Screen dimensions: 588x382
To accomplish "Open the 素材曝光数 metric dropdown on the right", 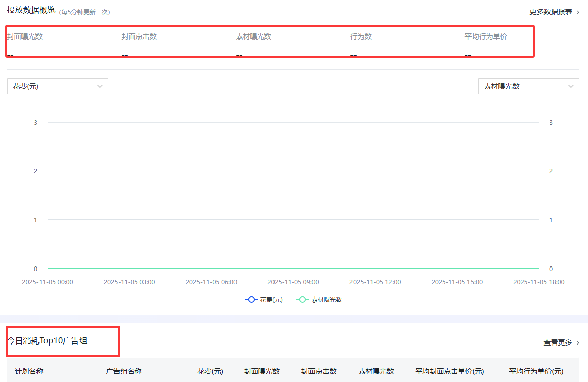I will 528,86.
